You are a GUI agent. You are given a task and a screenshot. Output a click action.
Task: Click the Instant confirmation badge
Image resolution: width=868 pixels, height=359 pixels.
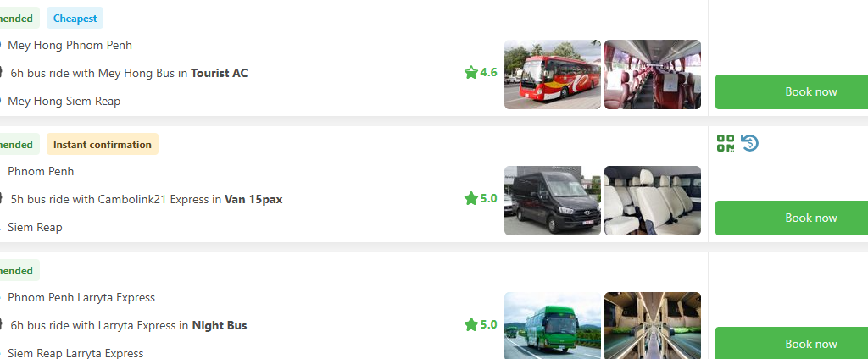point(103,145)
